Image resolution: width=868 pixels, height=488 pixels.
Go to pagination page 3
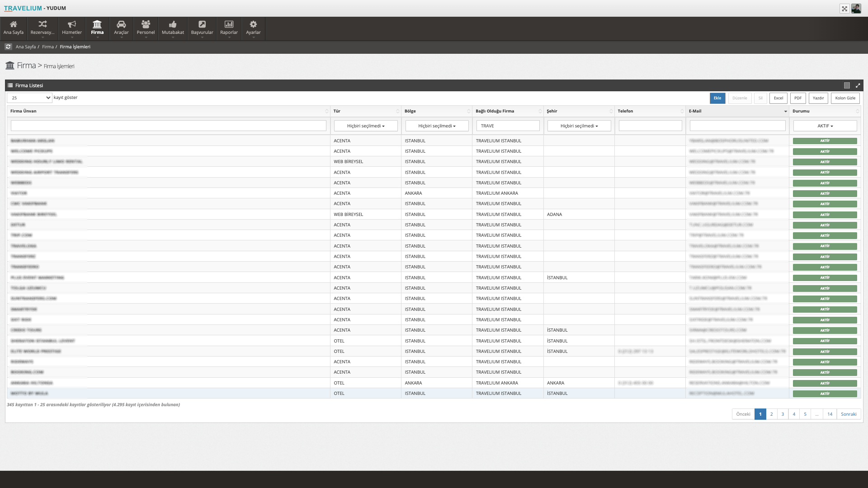[x=783, y=414]
